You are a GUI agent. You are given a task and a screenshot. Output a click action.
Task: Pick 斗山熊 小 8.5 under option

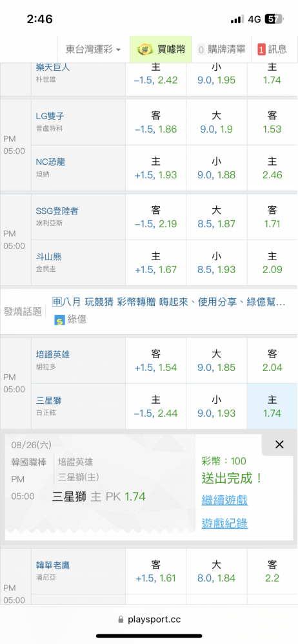[217, 263]
